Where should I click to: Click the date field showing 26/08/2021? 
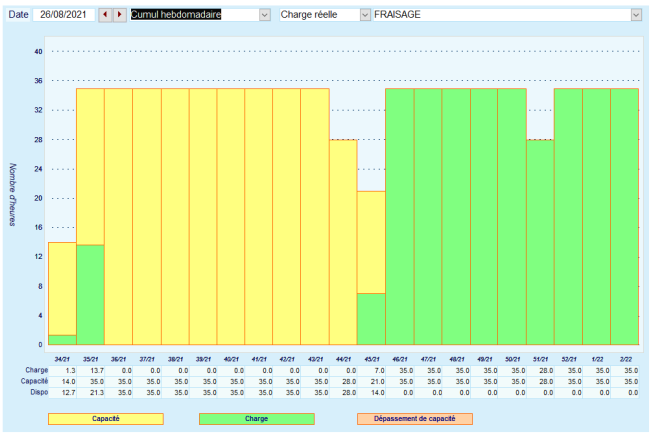pyautogui.click(x=64, y=15)
